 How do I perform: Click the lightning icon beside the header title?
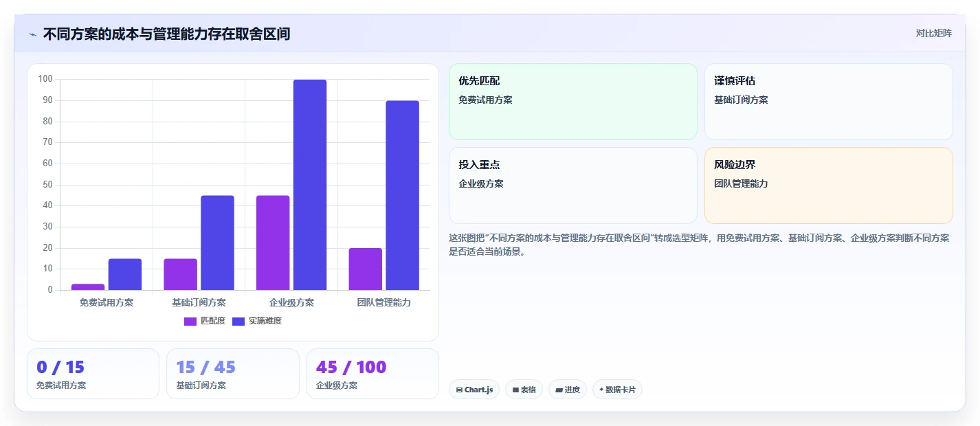tap(32, 34)
